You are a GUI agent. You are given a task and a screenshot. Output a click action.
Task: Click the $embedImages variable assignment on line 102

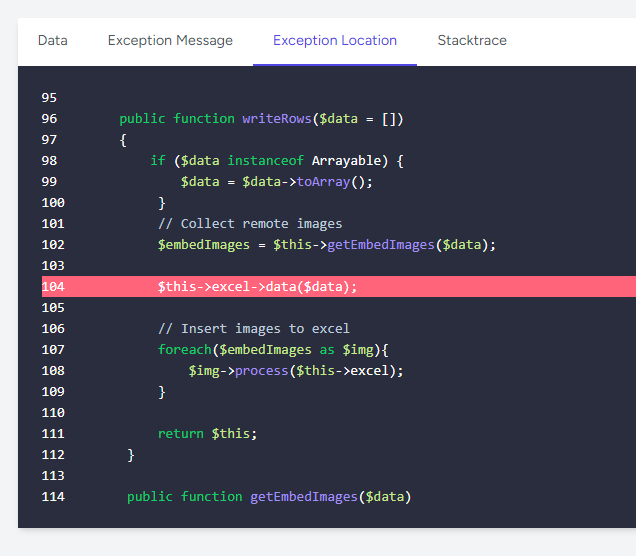(203, 245)
